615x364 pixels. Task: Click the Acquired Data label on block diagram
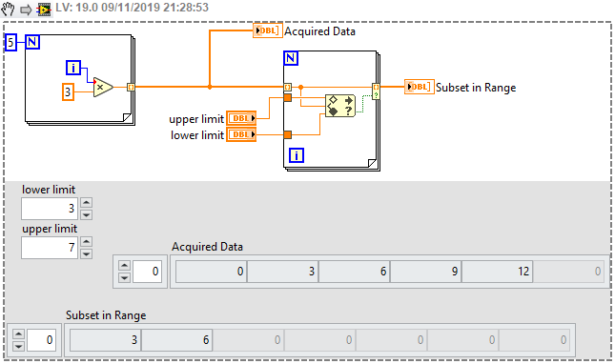[319, 31]
